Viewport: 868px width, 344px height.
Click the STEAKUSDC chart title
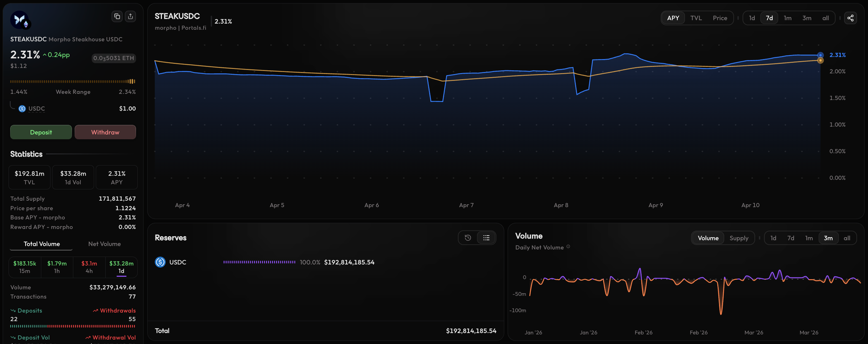tap(178, 16)
